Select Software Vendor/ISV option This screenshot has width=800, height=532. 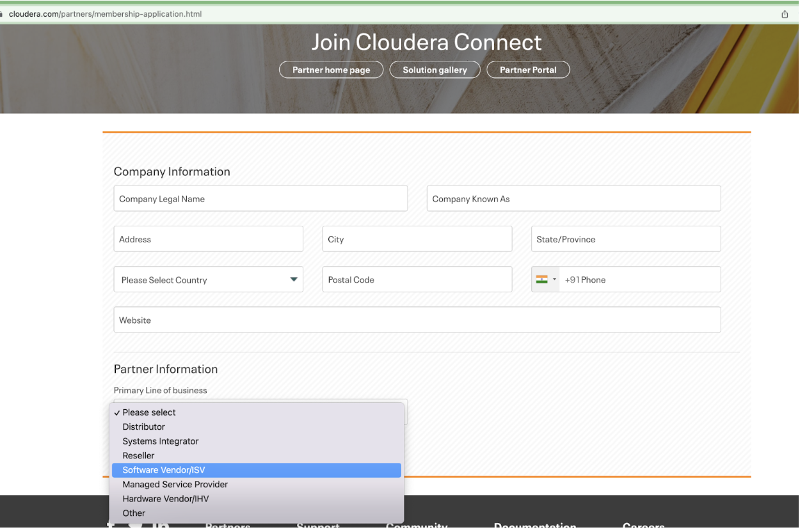pyautogui.click(x=257, y=470)
